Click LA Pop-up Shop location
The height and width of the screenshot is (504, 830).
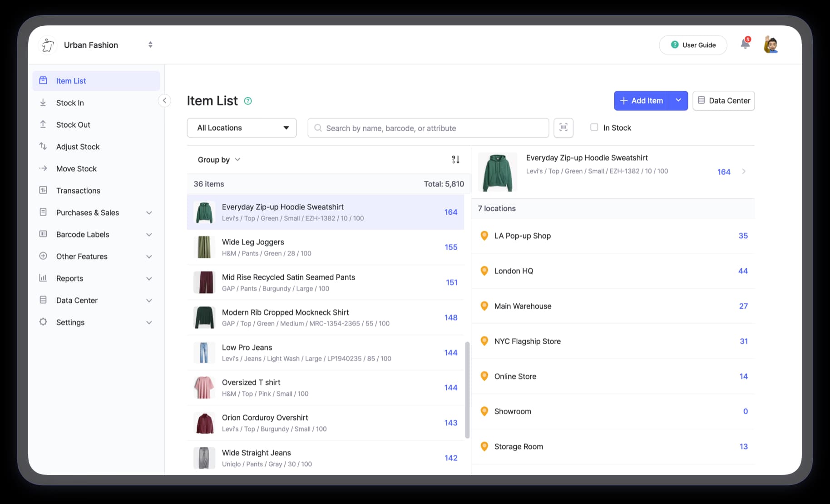613,236
